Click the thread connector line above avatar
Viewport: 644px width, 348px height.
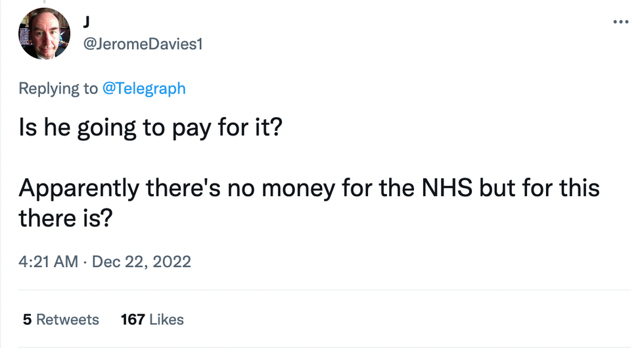(x=44, y=2)
